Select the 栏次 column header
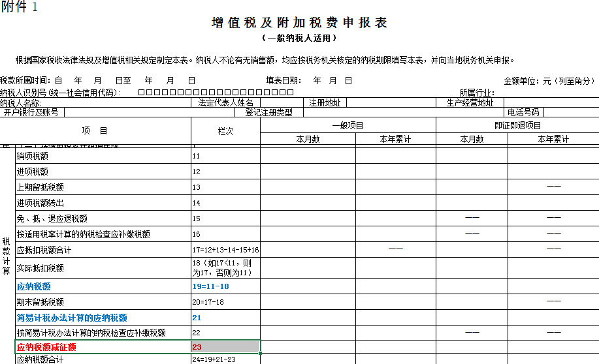This screenshot has width=599, height=364. [226, 131]
